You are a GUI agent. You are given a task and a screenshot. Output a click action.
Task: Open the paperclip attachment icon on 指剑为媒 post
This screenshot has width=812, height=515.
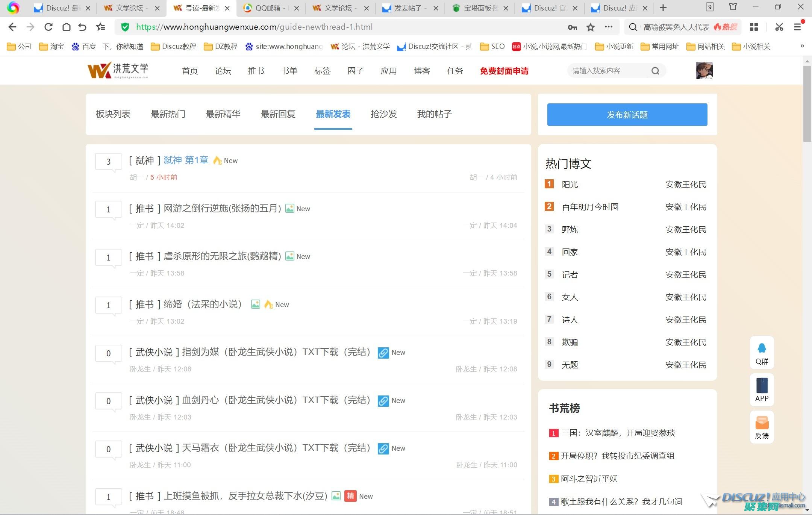(383, 353)
